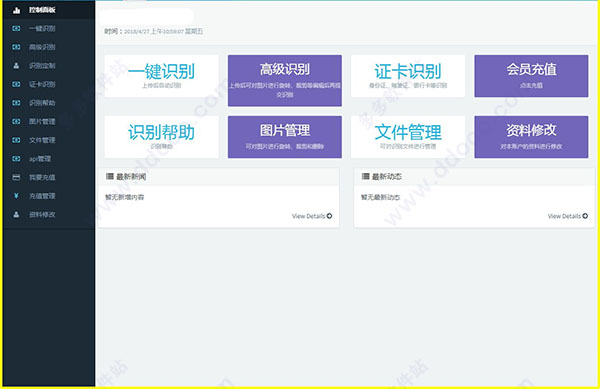
Task: Click the icon beside 一键识别 in sidebar
Action: click(x=16, y=28)
